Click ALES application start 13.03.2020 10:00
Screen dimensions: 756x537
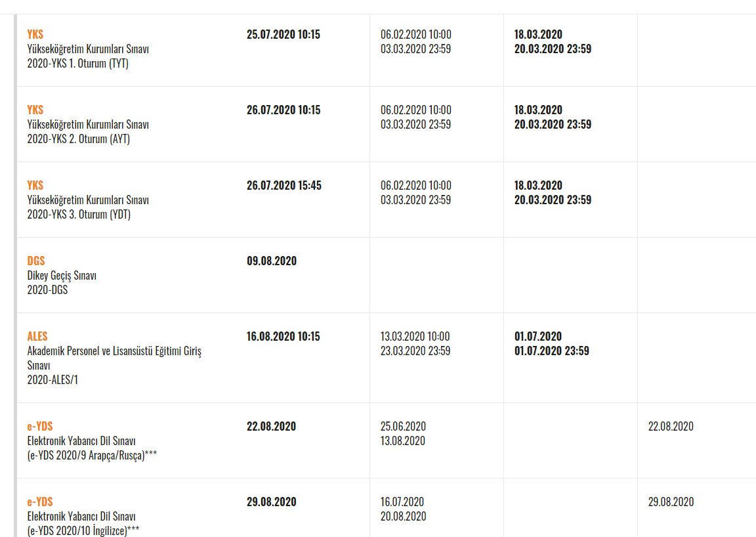coord(415,336)
